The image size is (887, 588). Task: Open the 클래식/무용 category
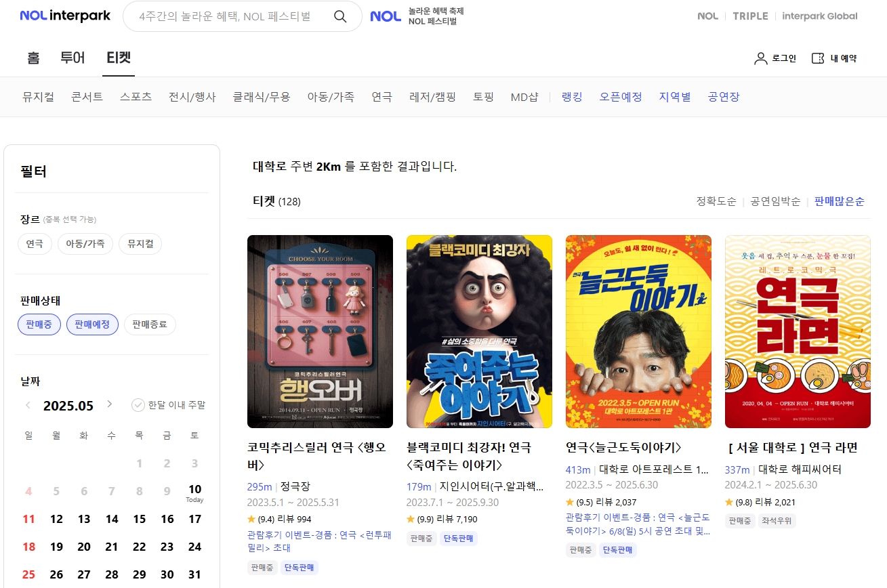pyautogui.click(x=262, y=97)
